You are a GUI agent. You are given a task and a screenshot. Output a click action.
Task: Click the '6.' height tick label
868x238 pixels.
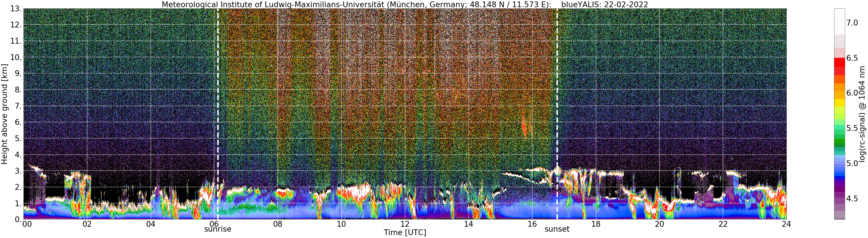[x=18, y=122]
